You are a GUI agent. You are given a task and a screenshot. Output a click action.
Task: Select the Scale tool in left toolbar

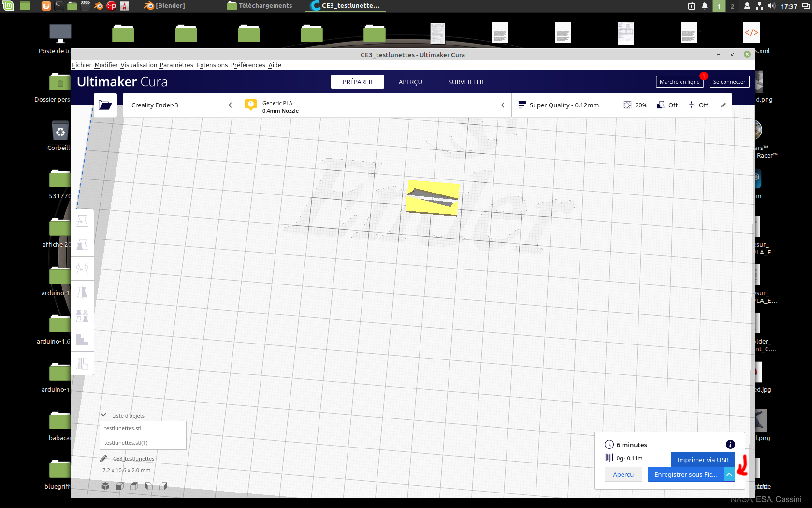coord(82,245)
